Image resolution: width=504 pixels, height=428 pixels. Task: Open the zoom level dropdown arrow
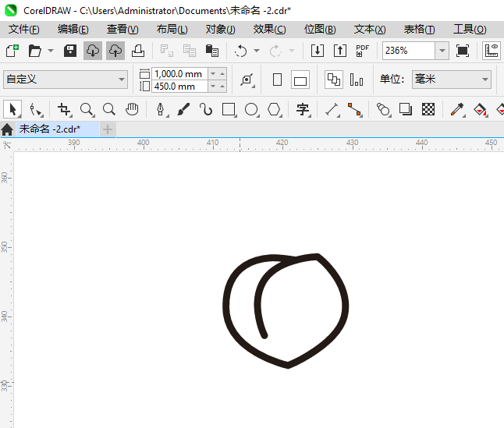point(442,51)
